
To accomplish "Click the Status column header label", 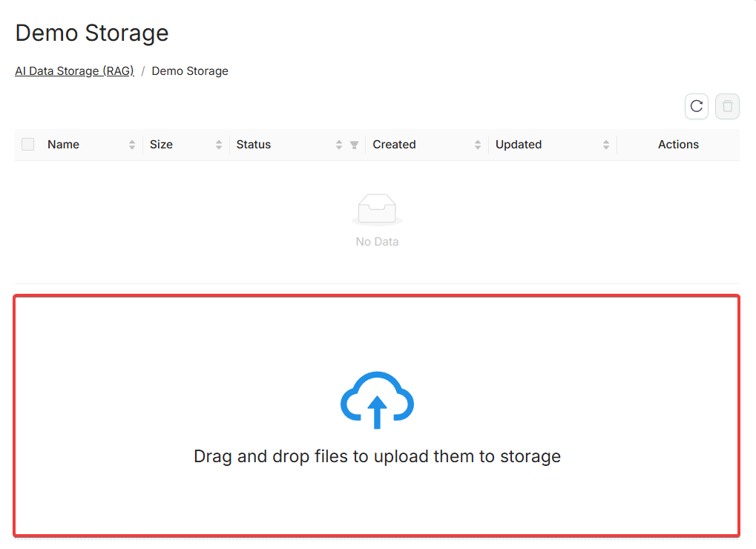I will 254,145.
